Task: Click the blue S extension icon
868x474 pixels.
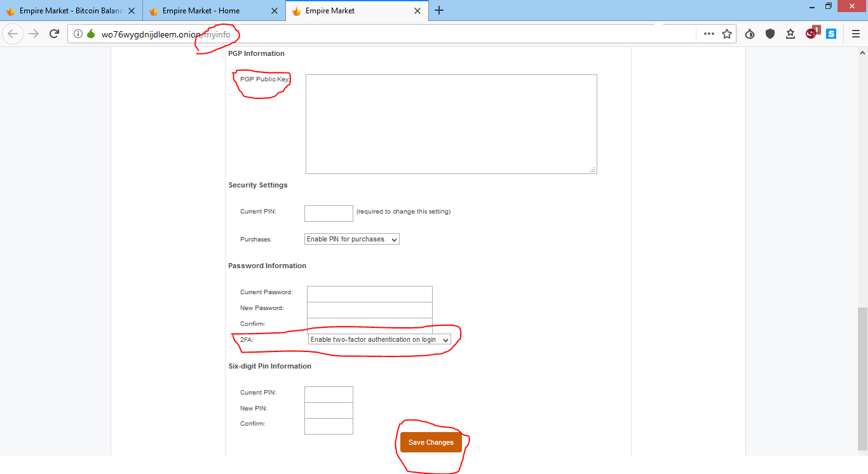Action: pos(831,34)
